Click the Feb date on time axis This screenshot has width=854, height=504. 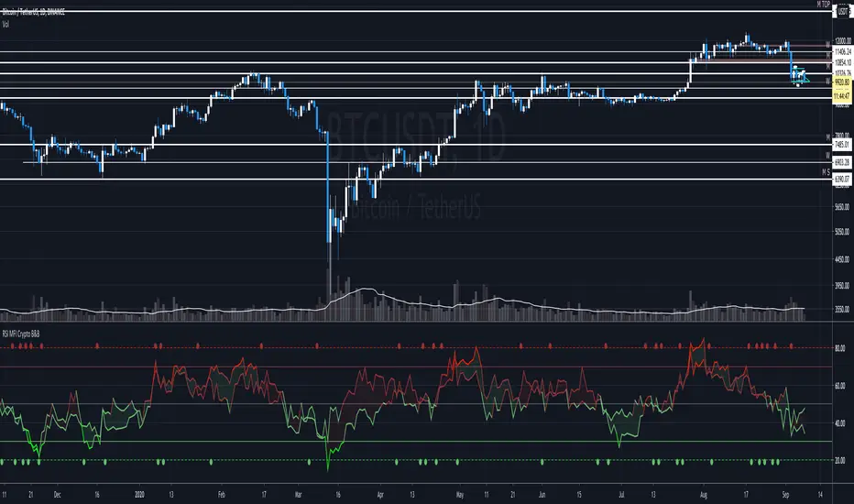221,495
